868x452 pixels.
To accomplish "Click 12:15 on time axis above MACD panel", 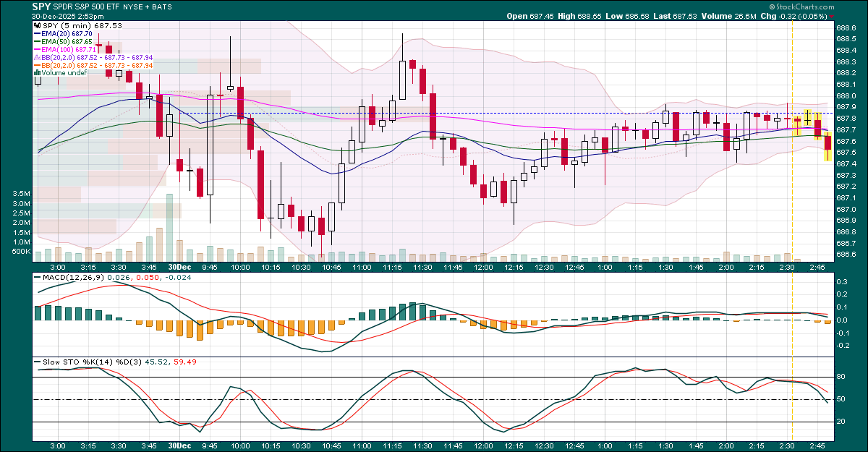I will [x=514, y=267].
